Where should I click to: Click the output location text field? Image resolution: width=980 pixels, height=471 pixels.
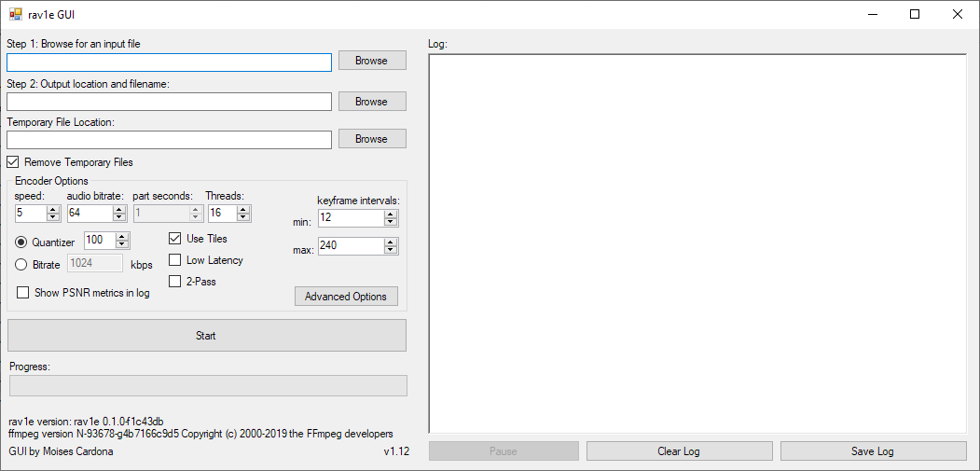[x=169, y=102]
